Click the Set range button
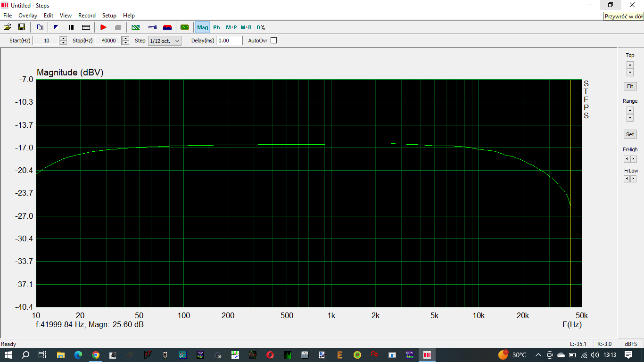Viewport: 644px width, 362px height. (630, 134)
